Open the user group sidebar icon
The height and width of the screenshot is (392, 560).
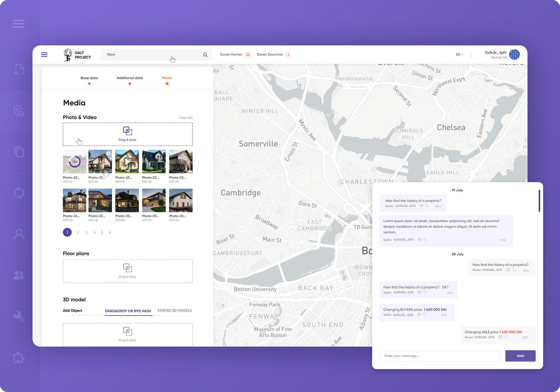[19, 275]
